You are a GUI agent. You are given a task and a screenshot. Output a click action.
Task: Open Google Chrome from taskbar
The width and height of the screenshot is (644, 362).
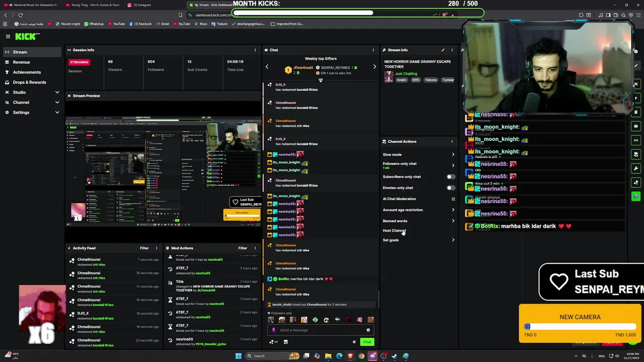tap(361, 356)
